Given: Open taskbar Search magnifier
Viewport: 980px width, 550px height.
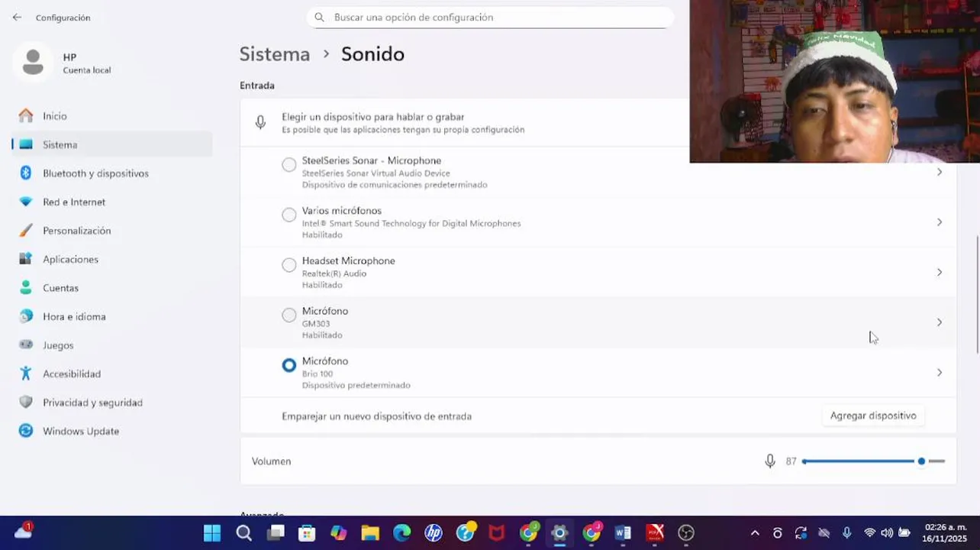Looking at the screenshot, I should pos(244,533).
